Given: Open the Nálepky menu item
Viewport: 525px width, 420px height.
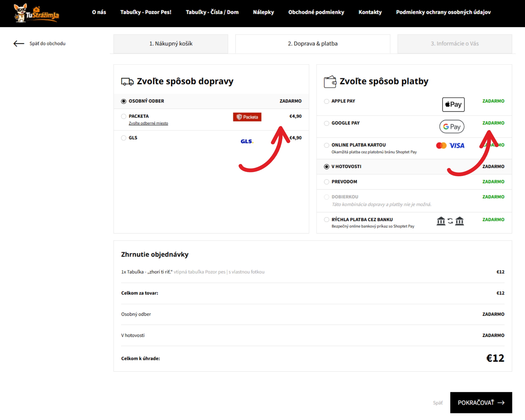Looking at the screenshot, I should (x=263, y=12).
